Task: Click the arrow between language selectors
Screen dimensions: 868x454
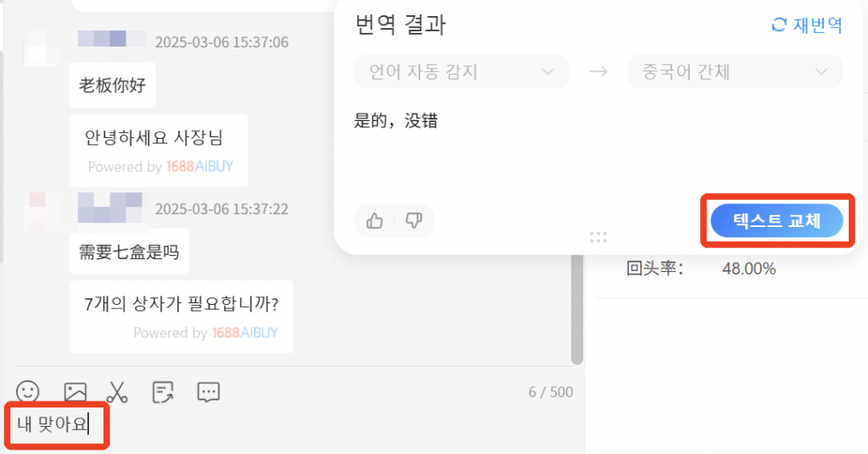Action: coord(598,71)
